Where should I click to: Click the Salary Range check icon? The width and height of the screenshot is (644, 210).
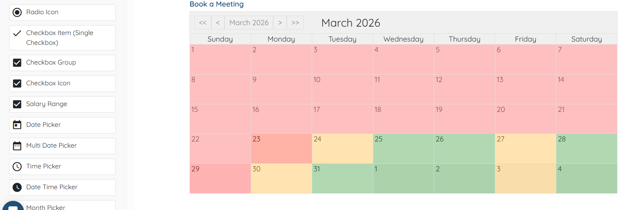click(17, 104)
